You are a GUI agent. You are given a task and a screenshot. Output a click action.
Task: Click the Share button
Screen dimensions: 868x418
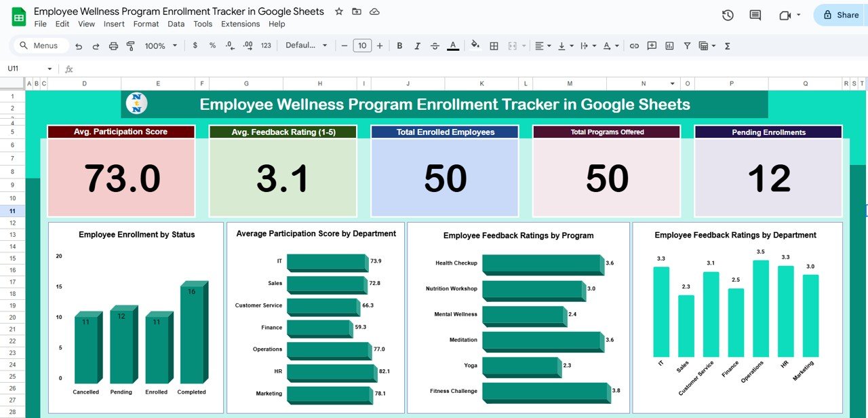tap(841, 15)
